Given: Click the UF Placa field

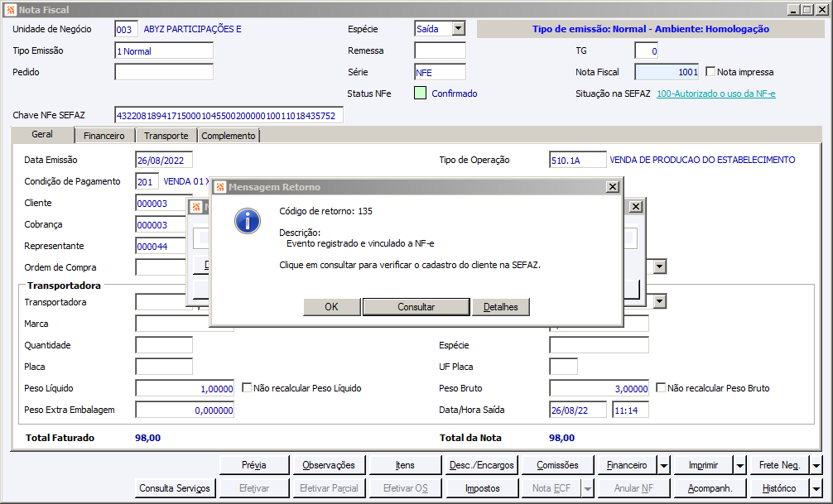Looking at the screenshot, I should click(x=563, y=367).
